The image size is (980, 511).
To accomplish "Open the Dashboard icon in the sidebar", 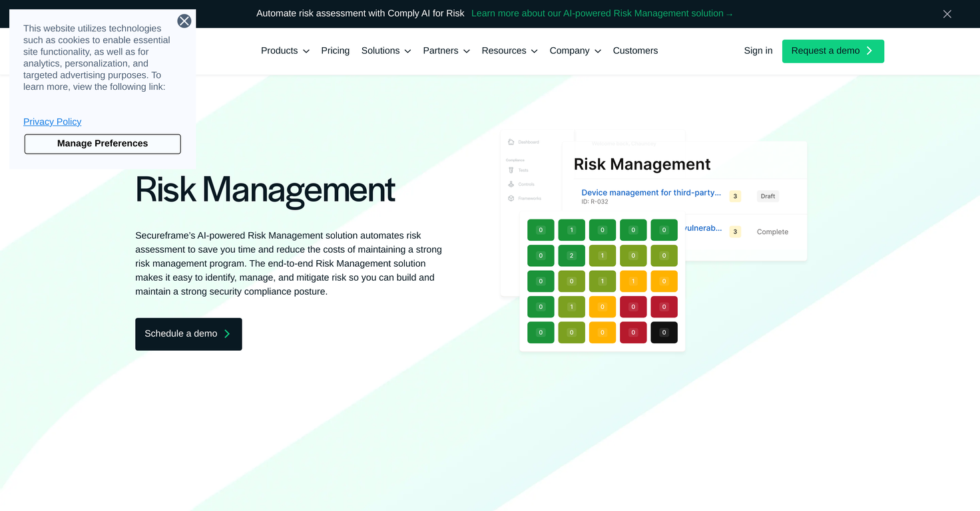I will tap(511, 142).
